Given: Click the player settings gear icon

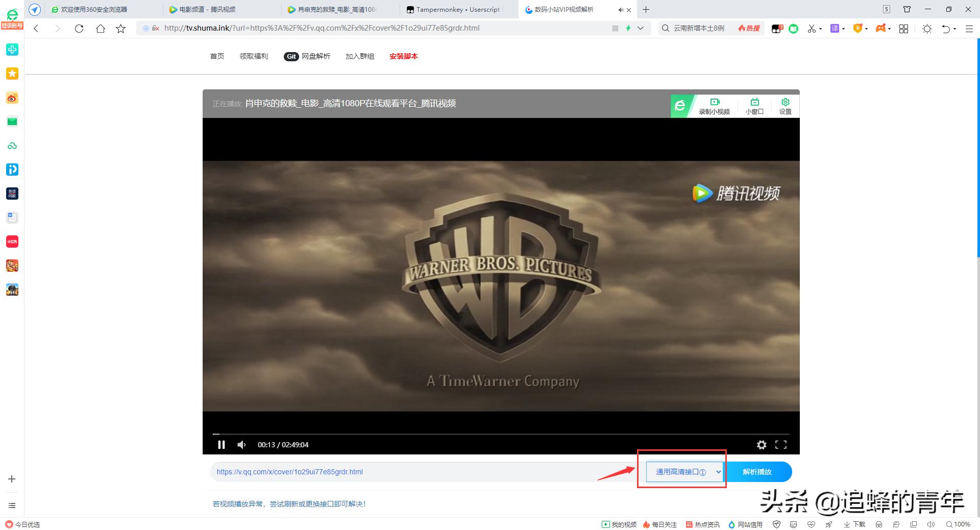Looking at the screenshot, I should pos(761,445).
